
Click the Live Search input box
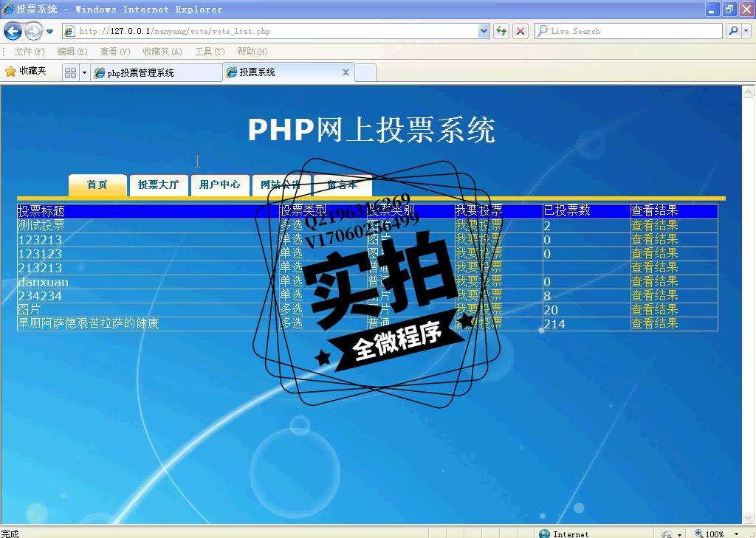(x=629, y=31)
